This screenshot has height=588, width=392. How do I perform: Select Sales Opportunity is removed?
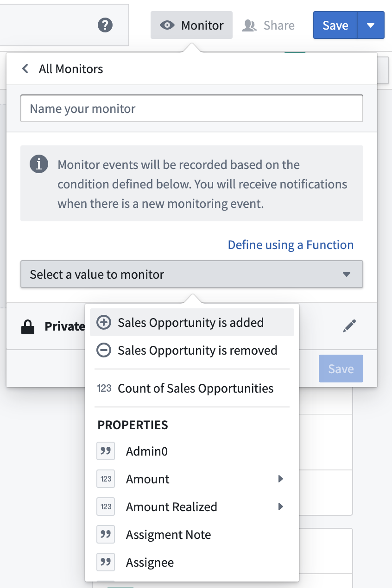(x=192, y=350)
